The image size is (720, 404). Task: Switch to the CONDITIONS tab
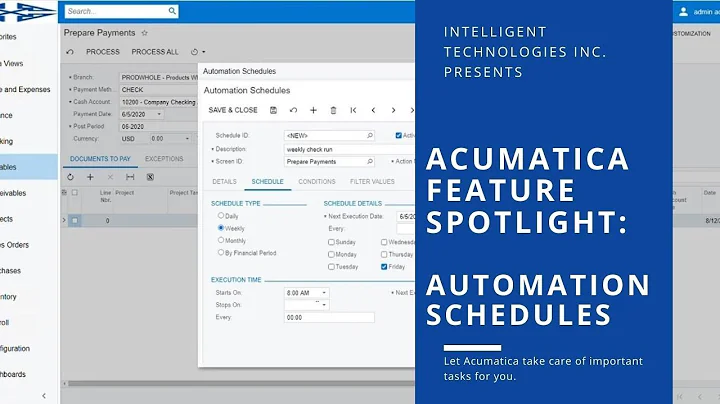[x=317, y=182]
